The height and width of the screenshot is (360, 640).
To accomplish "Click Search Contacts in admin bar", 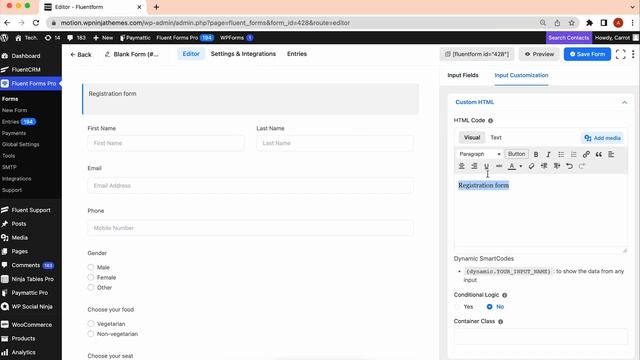I will point(569,38).
